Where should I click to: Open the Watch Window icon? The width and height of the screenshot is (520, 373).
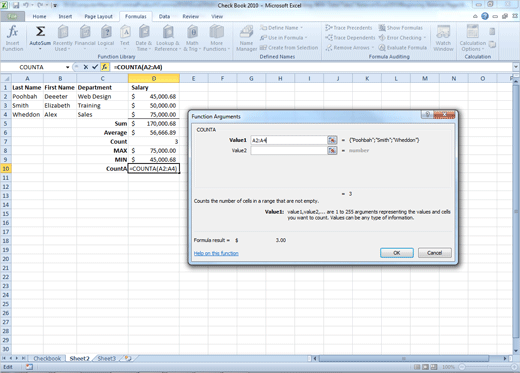(x=443, y=32)
